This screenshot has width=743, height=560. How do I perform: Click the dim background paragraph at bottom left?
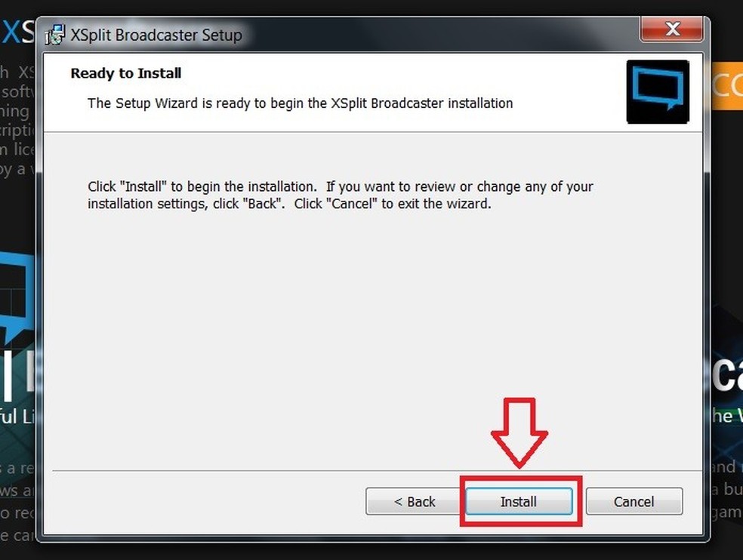coord(17,501)
